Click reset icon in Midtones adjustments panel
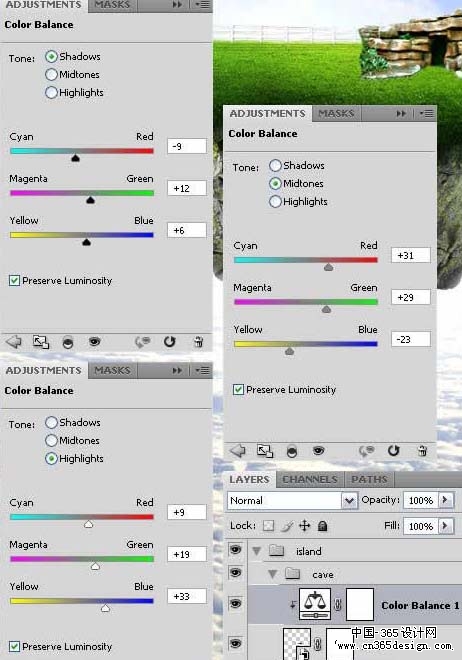Image resolution: width=462 pixels, height=660 pixels. coord(393,451)
